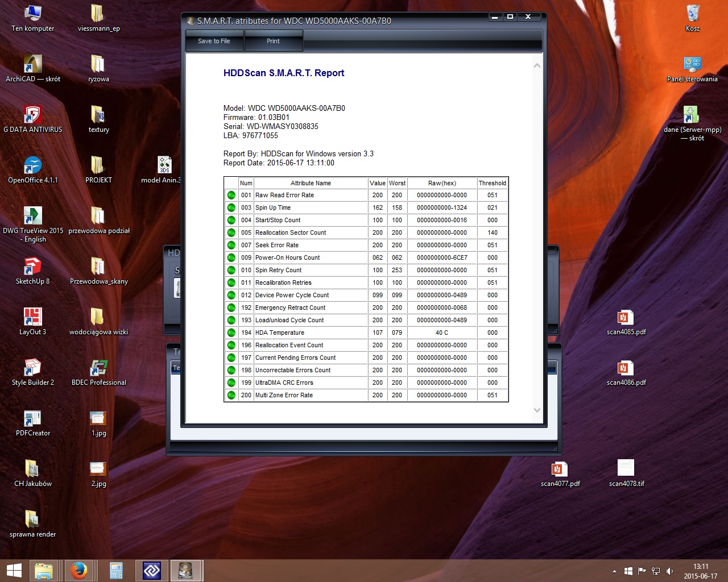Click the Print button
Image resolution: width=728 pixels, height=582 pixels.
(273, 41)
